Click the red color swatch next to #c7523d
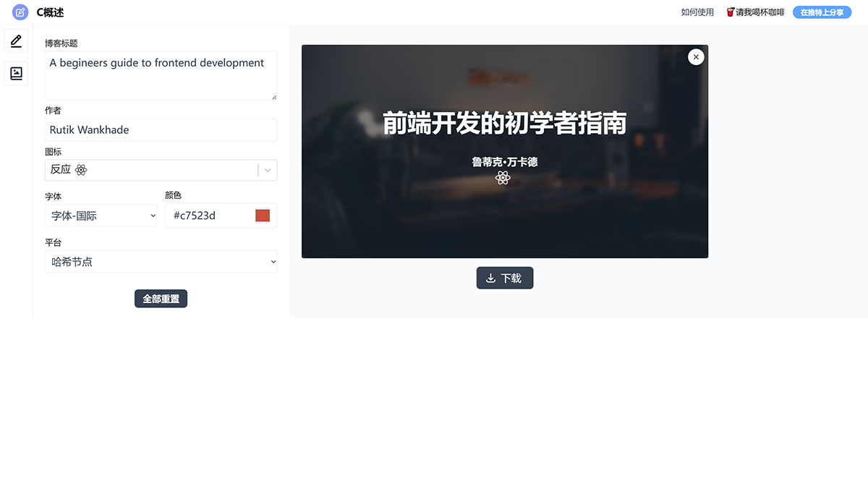Screen dimensions: 868x486 (x=262, y=215)
